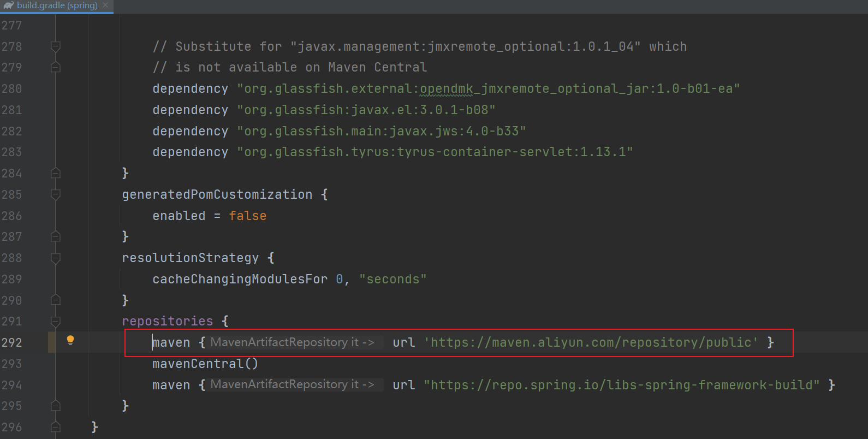This screenshot has height=439, width=868.
Task: Collapse the resolutionStrategy block
Action: (x=55, y=258)
